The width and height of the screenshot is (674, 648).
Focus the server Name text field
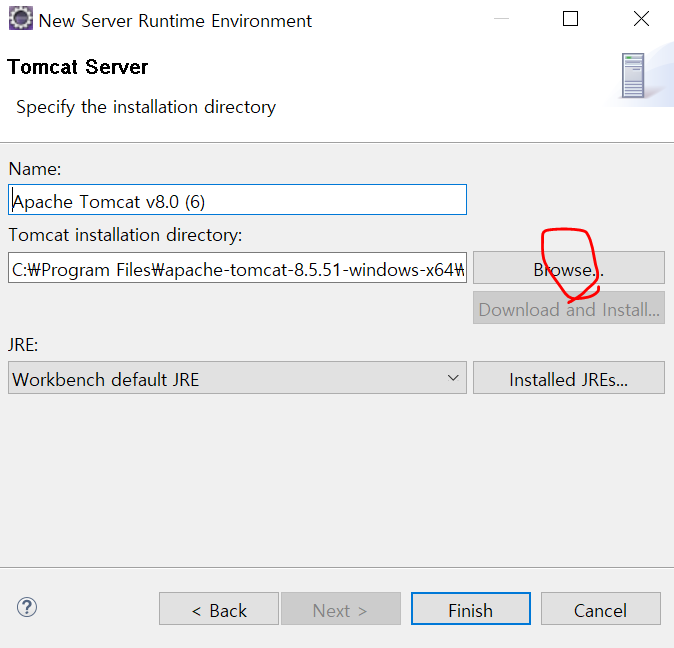pos(237,199)
